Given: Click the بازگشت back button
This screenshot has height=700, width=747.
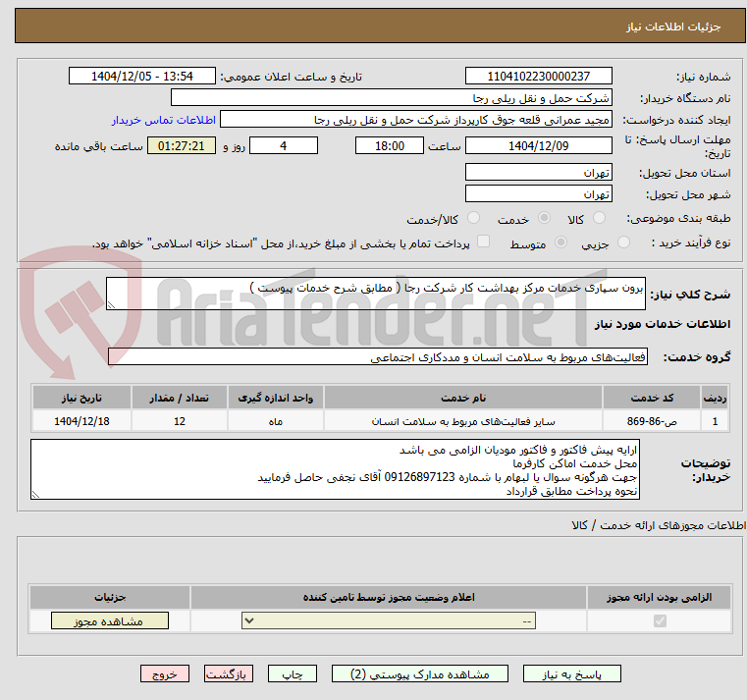Looking at the screenshot, I should click(x=228, y=673).
